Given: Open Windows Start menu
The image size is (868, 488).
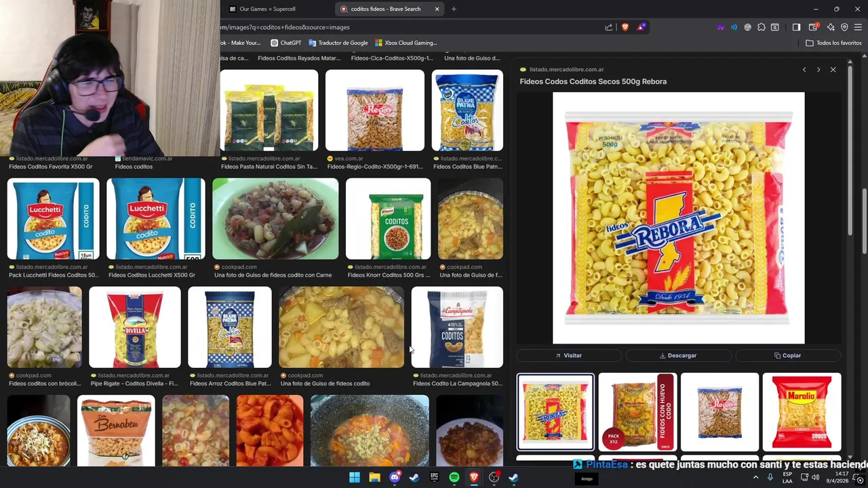Looking at the screenshot, I should (355, 477).
